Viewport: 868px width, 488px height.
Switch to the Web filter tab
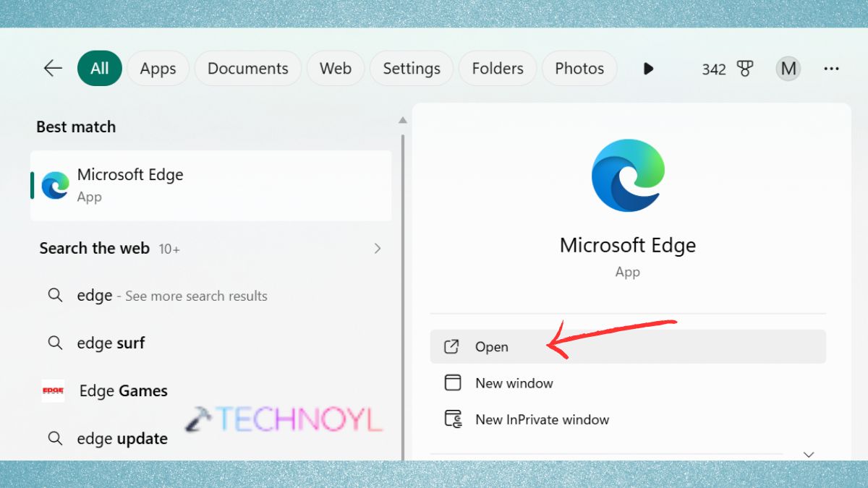pos(336,69)
